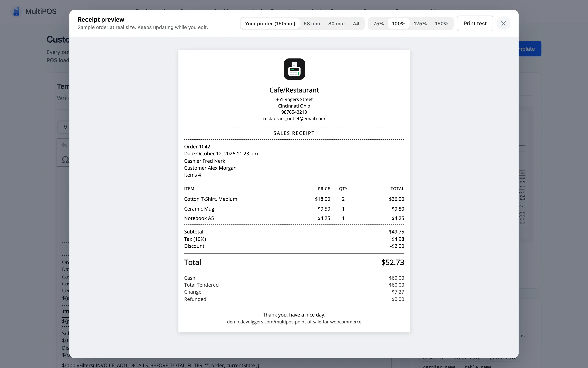
Task: Click the Cotton T-Shirt, Medium item
Action: [x=210, y=199]
